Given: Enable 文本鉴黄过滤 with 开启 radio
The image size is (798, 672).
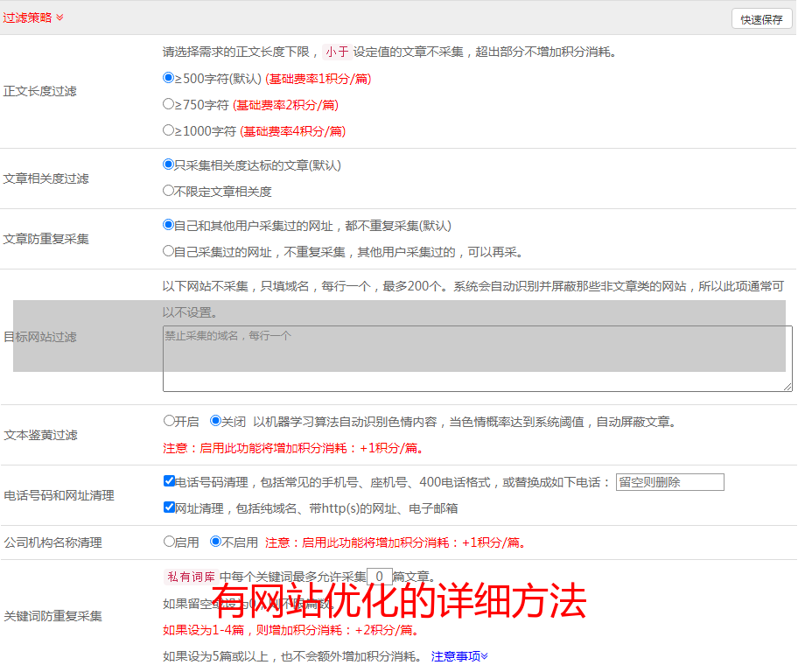Looking at the screenshot, I should 169,421.
